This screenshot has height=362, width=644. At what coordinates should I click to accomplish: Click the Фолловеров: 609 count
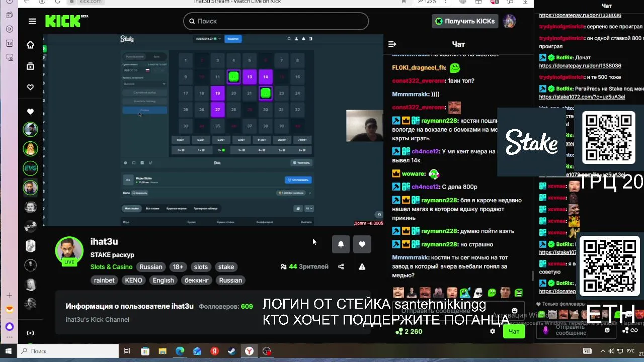point(226,306)
